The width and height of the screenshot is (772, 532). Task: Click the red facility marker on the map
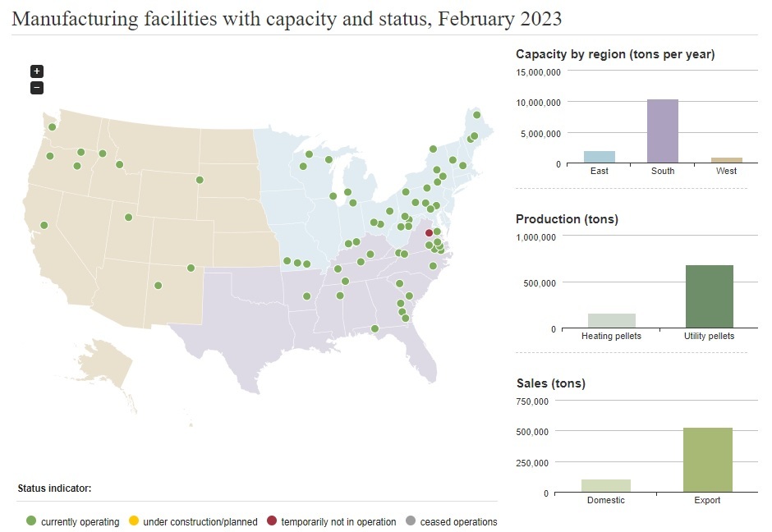[429, 233]
